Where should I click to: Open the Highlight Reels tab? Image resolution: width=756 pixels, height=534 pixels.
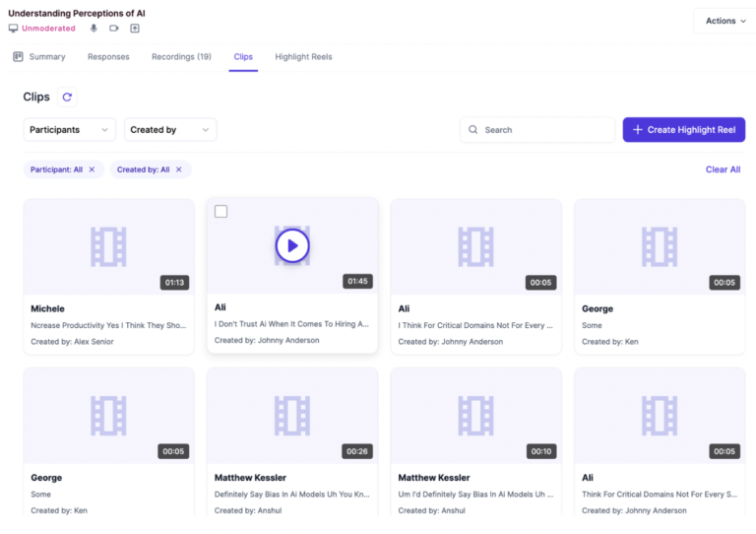(303, 57)
